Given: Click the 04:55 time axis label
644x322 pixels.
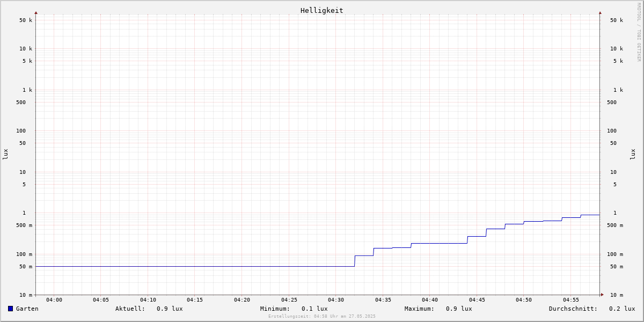Looking at the screenshot, I should 571,300.
